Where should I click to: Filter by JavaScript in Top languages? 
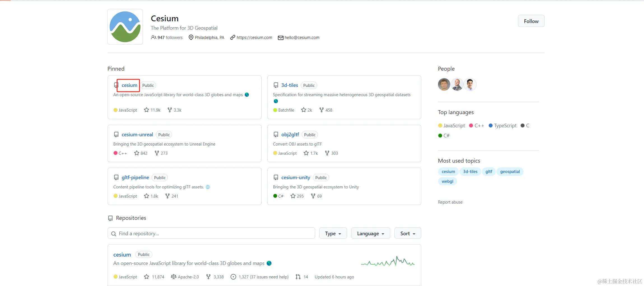[452, 126]
